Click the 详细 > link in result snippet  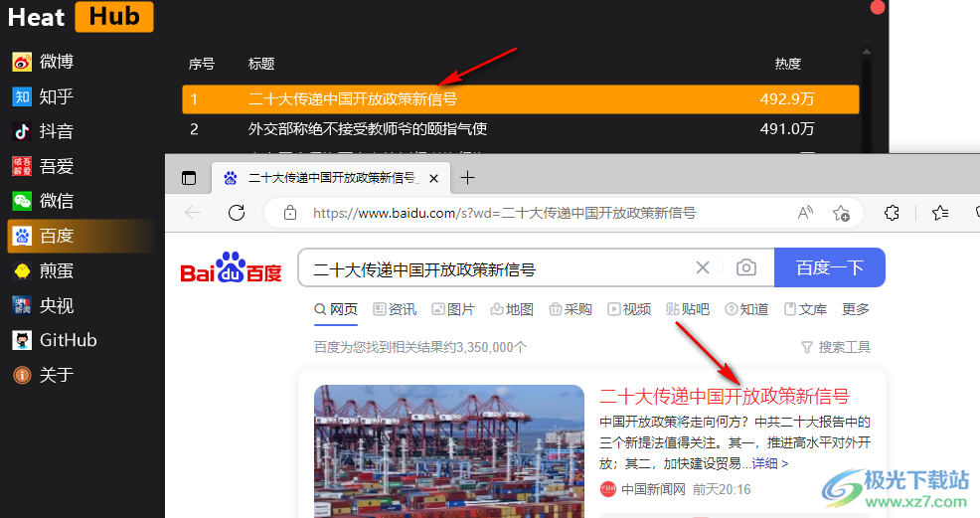click(x=770, y=463)
